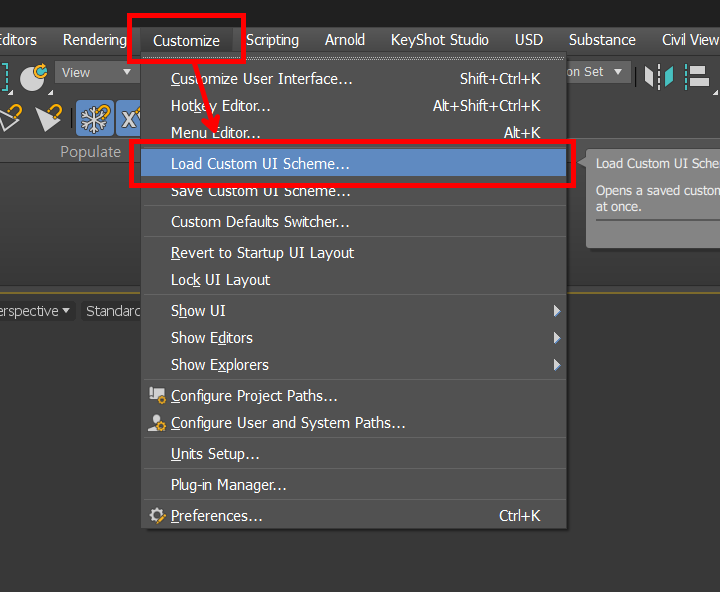This screenshot has height=592, width=720.
Task: Click the Preferences gear icon
Action: [x=157, y=515]
